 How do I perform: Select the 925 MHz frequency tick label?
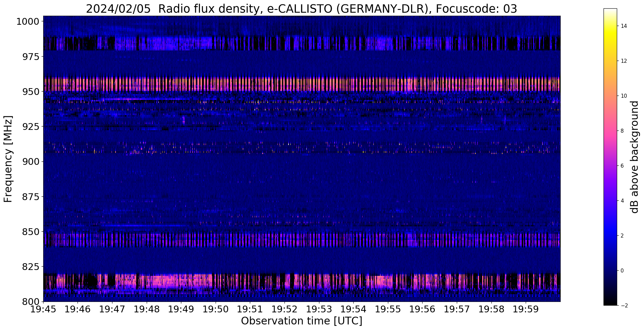click(31, 126)
